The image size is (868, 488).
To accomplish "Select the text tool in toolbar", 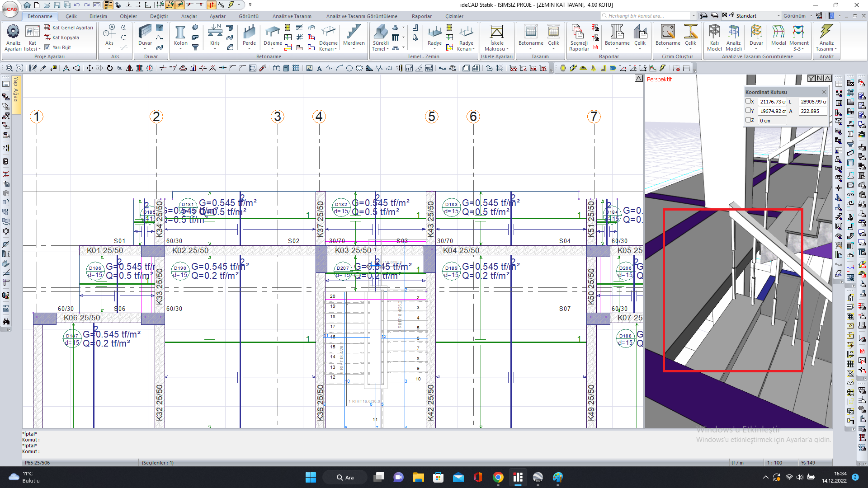I will pos(319,68).
